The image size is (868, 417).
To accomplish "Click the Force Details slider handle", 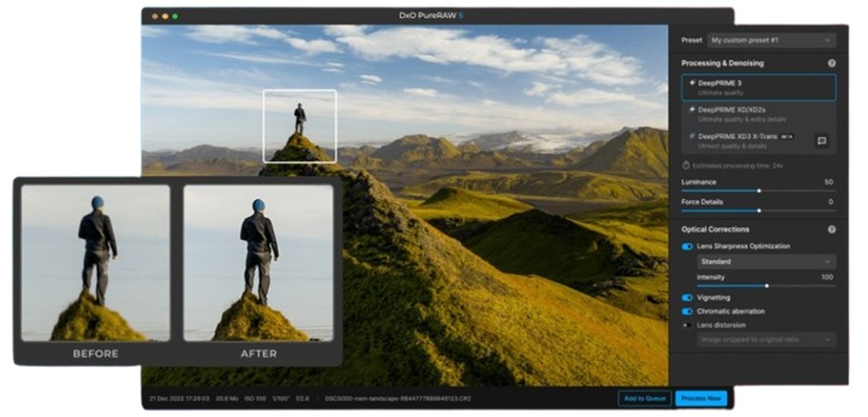I will 759,210.
